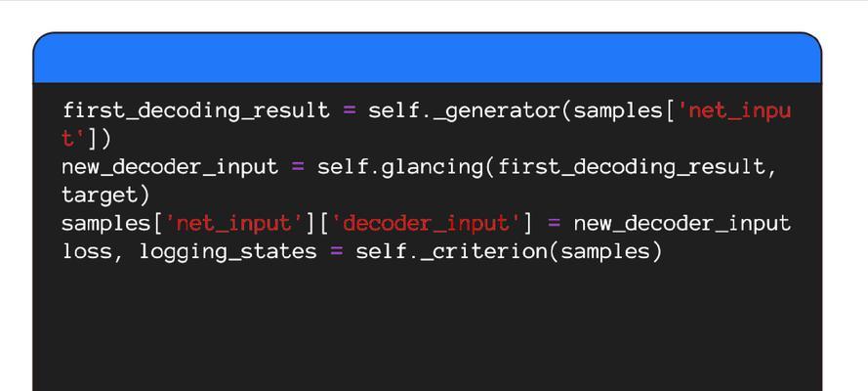The image size is (868, 391).
Task: Click the red 'net_input' key on fifth line
Action: [x=233, y=223]
